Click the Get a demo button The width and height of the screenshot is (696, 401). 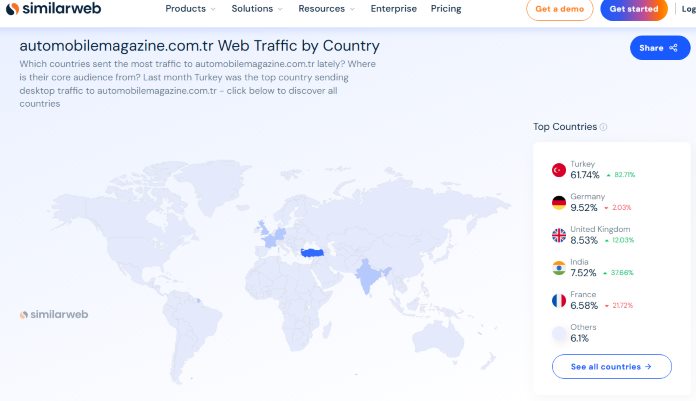click(560, 9)
